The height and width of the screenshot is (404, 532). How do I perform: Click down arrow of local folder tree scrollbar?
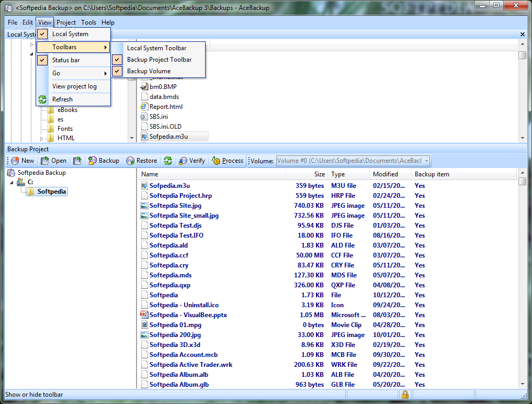132,138
